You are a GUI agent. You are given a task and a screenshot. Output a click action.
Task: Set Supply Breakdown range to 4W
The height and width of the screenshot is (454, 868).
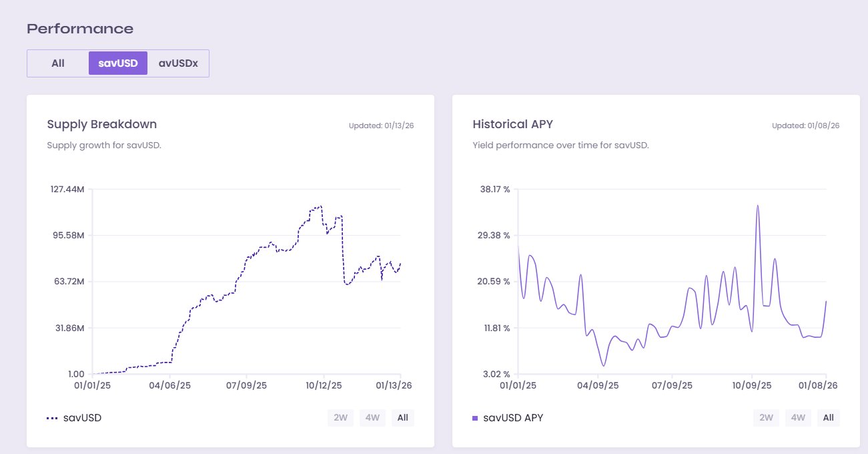click(373, 418)
